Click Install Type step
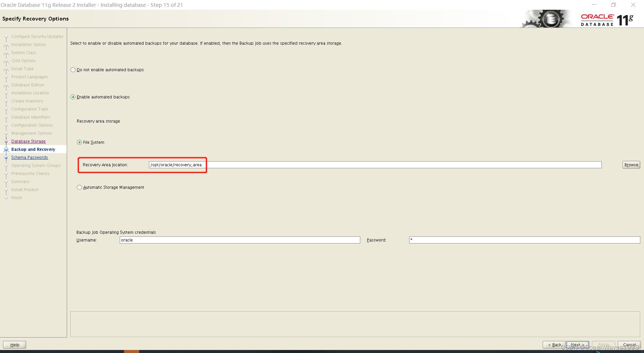Viewport: 644px width, 353px height. pyautogui.click(x=22, y=69)
